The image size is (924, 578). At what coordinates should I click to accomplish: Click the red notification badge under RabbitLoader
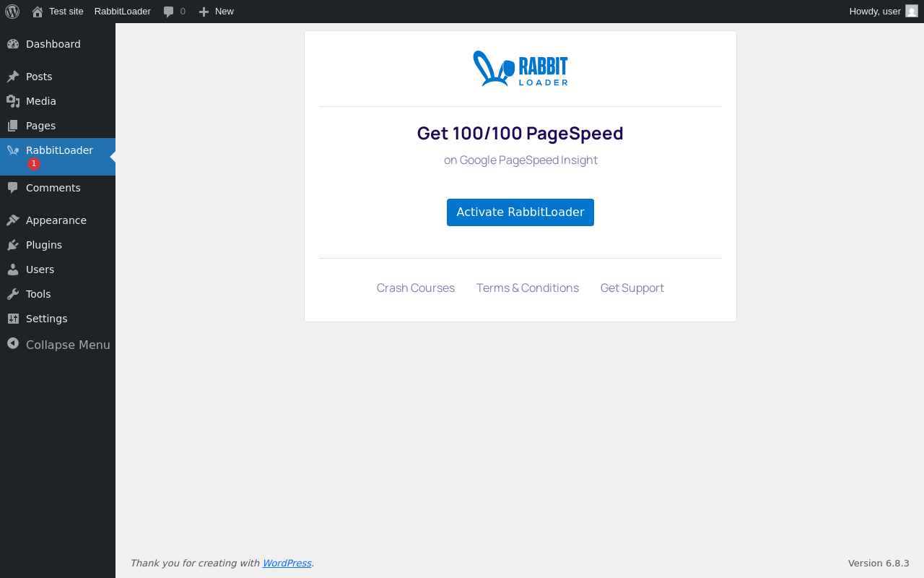click(x=34, y=164)
